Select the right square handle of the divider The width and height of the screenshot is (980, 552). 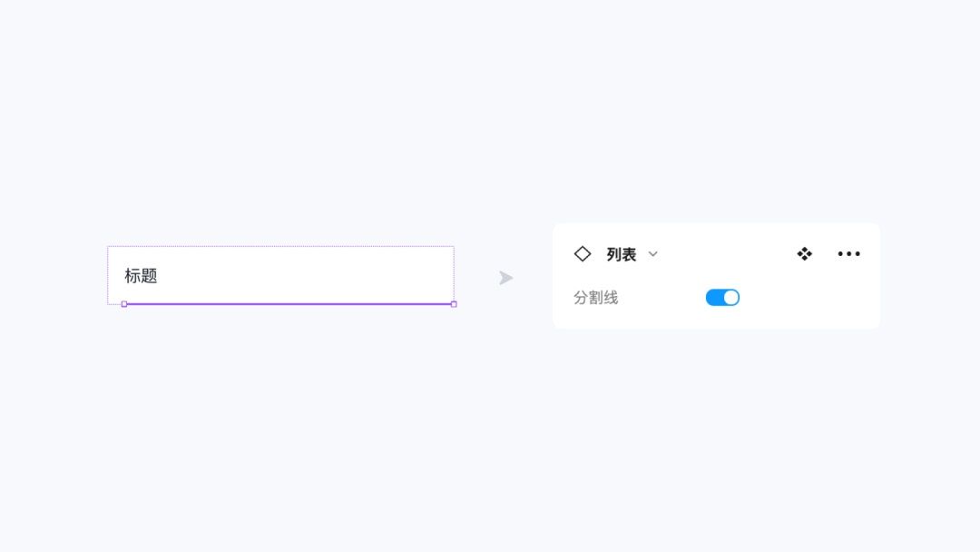tap(454, 304)
